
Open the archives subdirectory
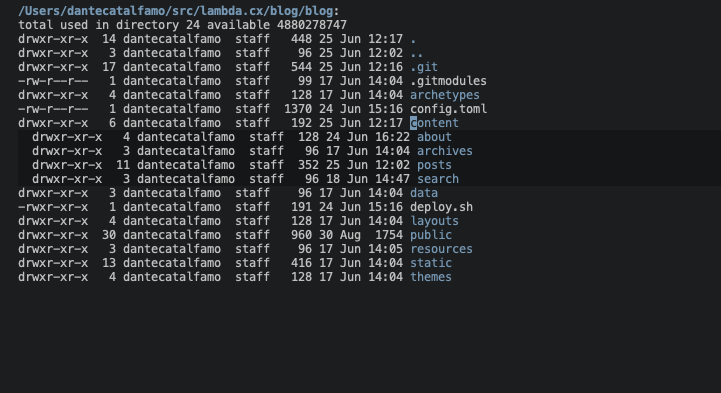pos(445,151)
